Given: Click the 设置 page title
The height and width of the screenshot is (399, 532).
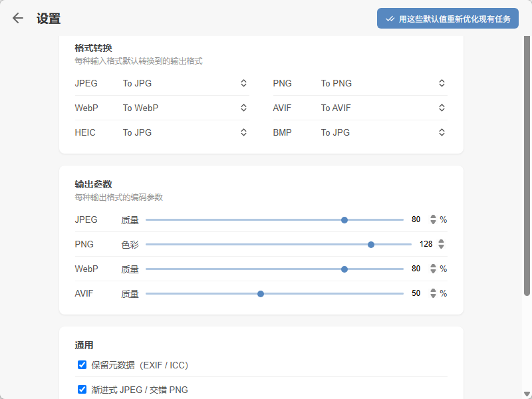Looking at the screenshot, I should 49,19.
